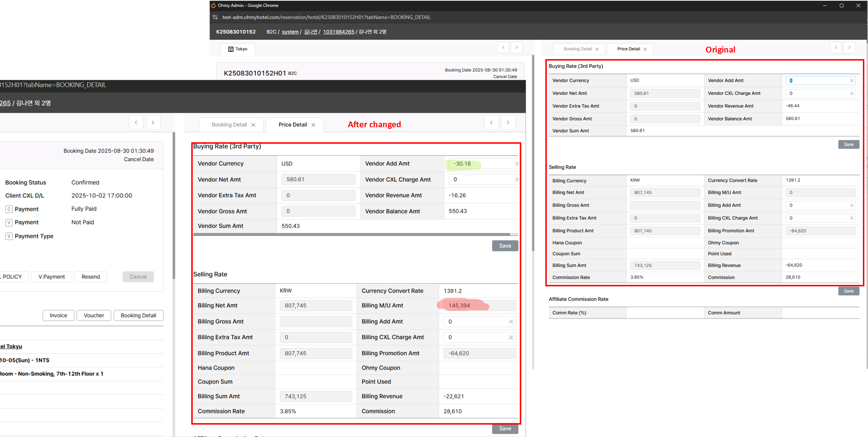Image resolution: width=868 pixels, height=437 pixels.
Task: Close the original Price Detail tab
Action: (x=645, y=49)
